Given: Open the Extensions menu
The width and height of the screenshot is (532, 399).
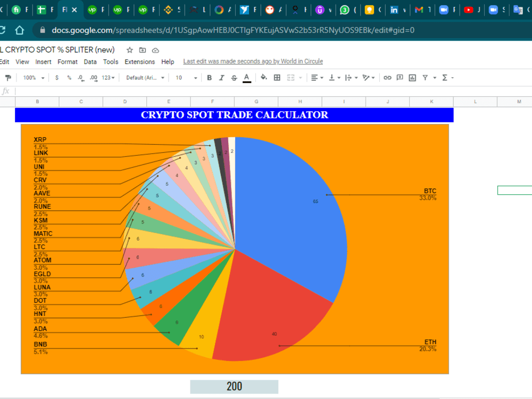Looking at the screenshot, I should click(x=139, y=62).
